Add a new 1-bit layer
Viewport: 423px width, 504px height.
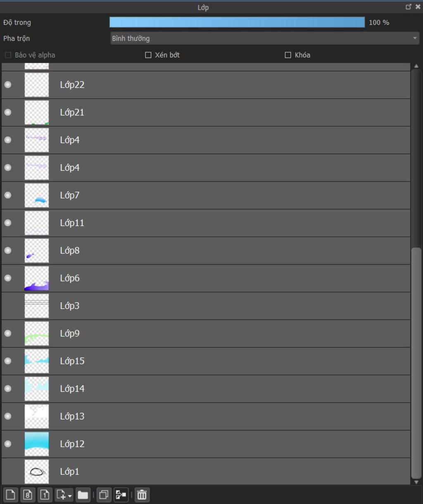click(45, 494)
